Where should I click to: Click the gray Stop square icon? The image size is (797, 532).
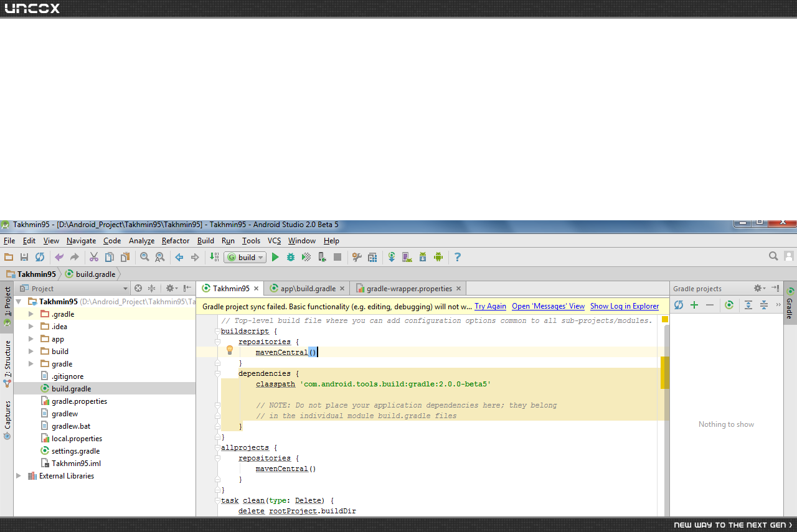[x=337, y=257]
